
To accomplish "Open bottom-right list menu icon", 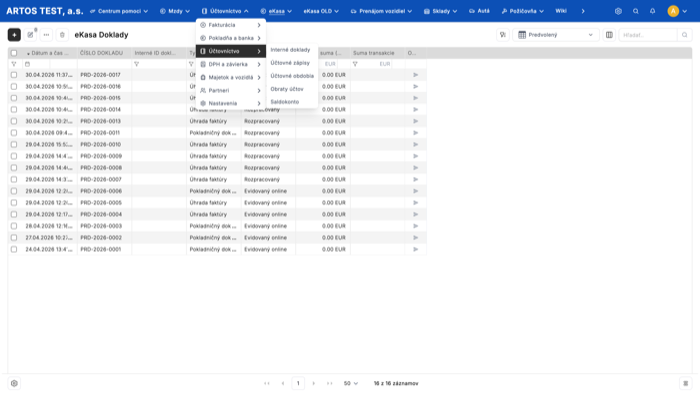I will pyautogui.click(x=686, y=383).
